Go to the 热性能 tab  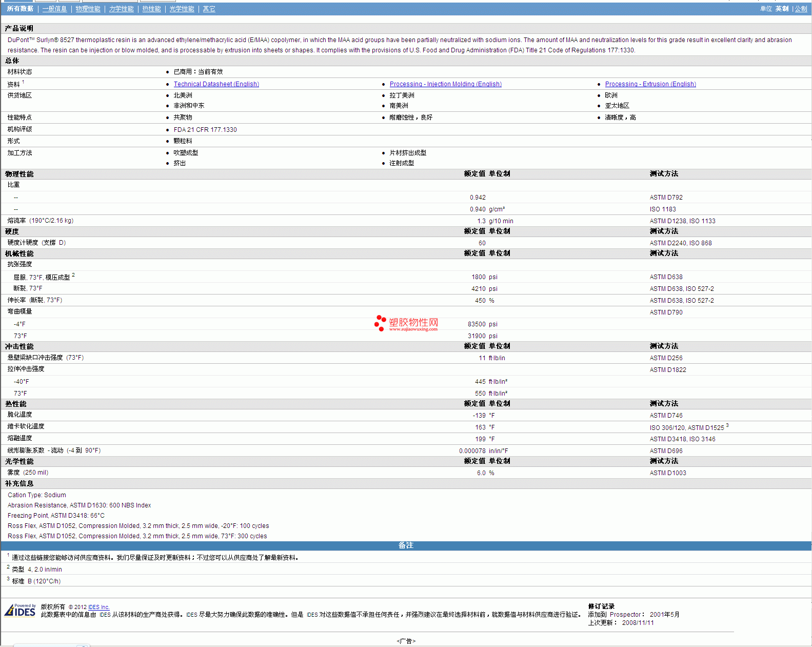[x=151, y=9]
